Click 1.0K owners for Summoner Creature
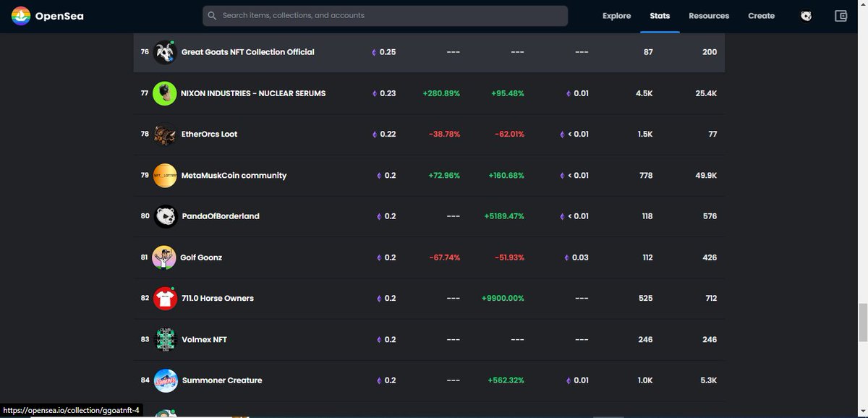 tap(645, 380)
